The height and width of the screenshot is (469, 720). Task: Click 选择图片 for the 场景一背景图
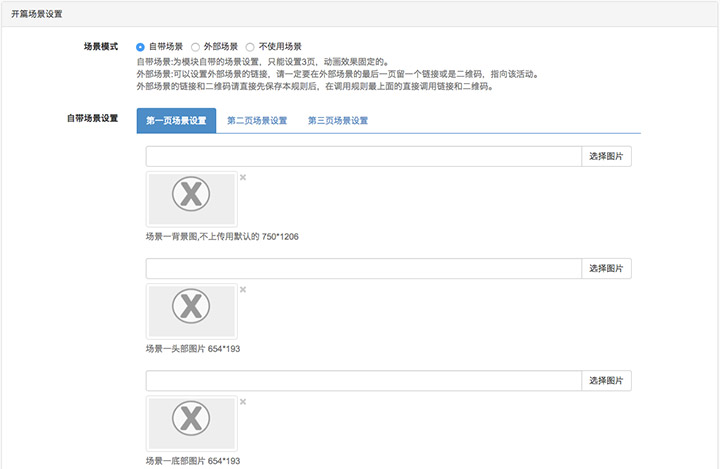click(606, 156)
